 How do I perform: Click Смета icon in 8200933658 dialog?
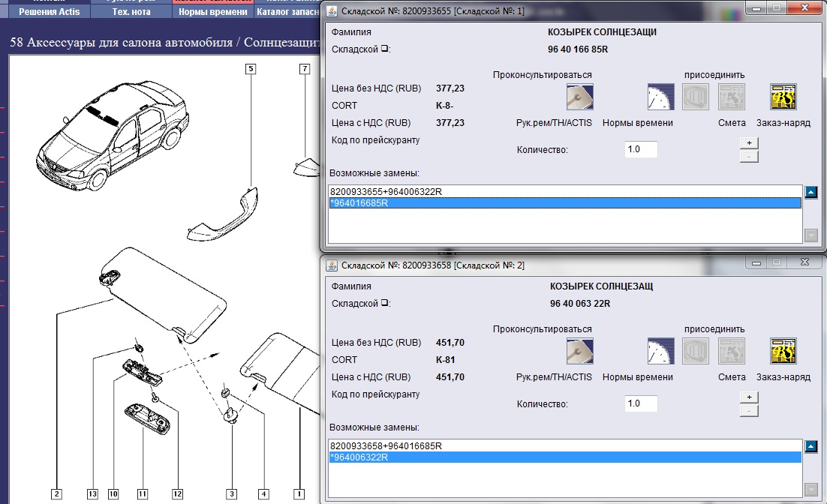point(732,351)
